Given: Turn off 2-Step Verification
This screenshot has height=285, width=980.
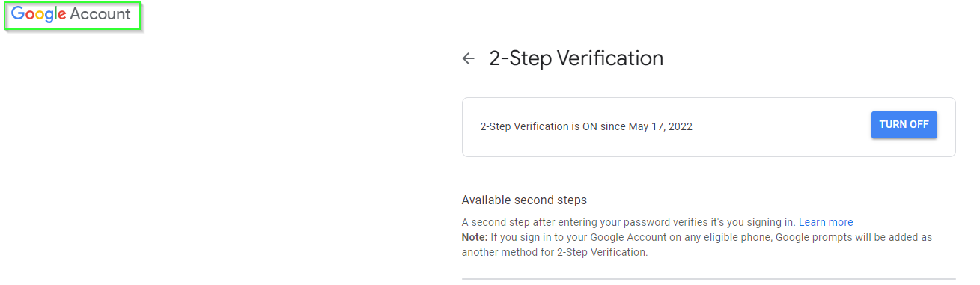Looking at the screenshot, I should [904, 125].
